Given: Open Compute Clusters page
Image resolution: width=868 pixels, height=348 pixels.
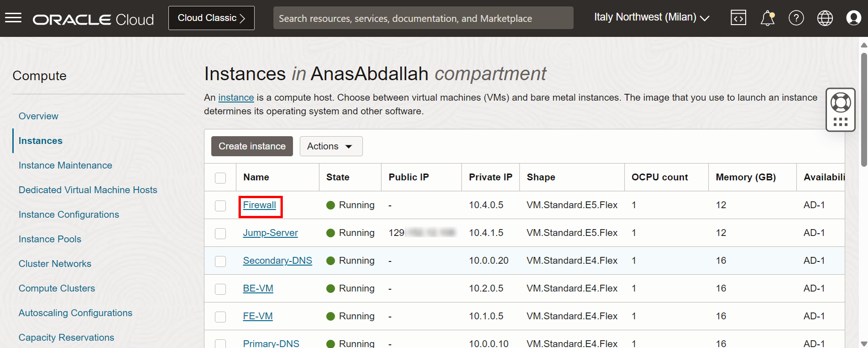Looking at the screenshot, I should tap(57, 288).
